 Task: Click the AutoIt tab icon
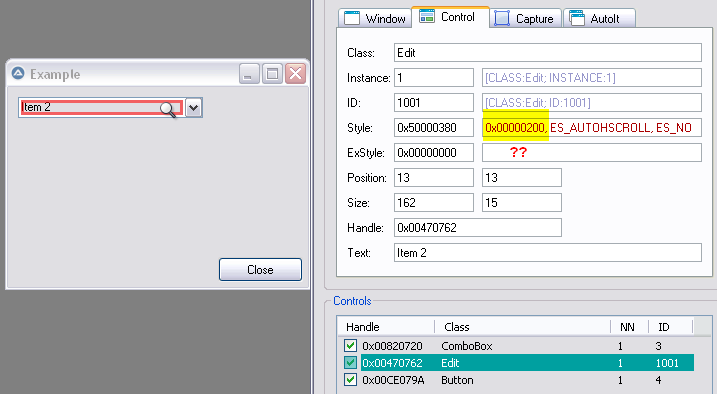[577, 18]
